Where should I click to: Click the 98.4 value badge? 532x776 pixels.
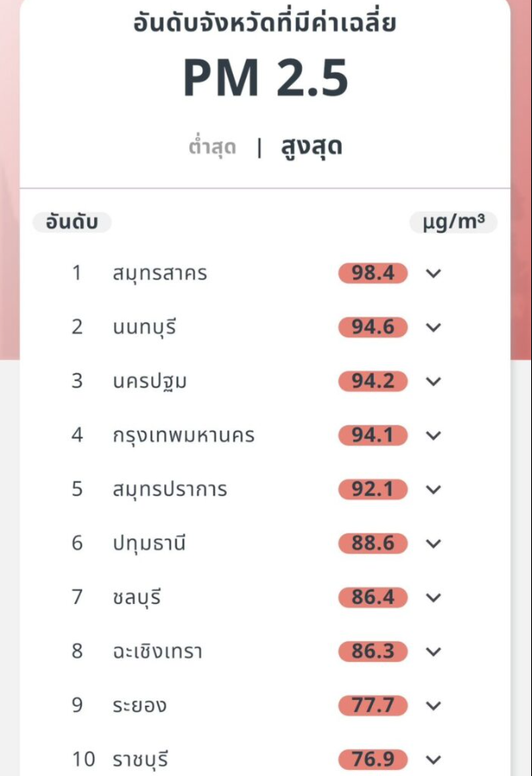tap(373, 273)
